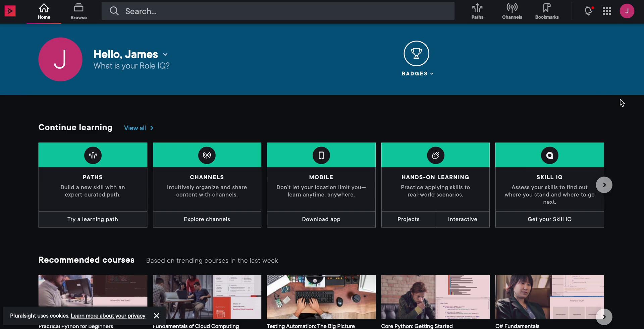Click the Skill IQ card icon
The height and width of the screenshot is (329, 644).
tap(549, 155)
